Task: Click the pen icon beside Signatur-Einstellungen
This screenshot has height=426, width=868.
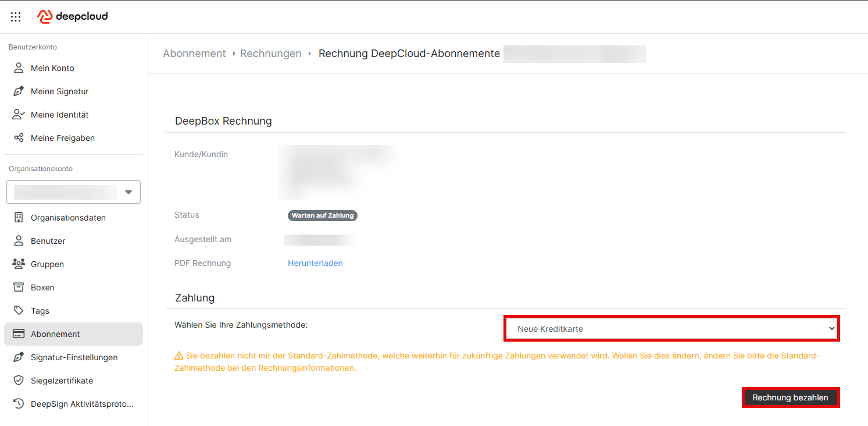Action: [19, 357]
